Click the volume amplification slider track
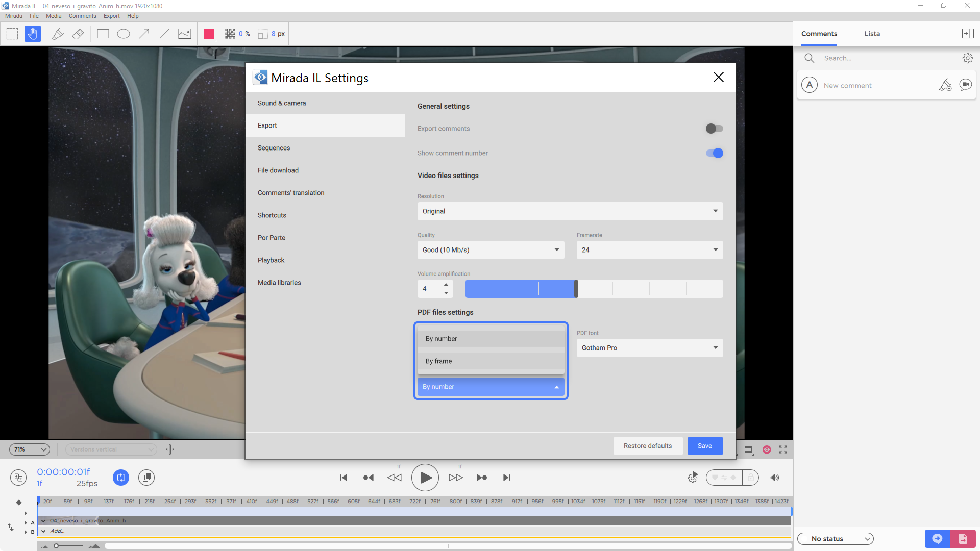The width and height of the screenshot is (980, 551). [x=594, y=289]
